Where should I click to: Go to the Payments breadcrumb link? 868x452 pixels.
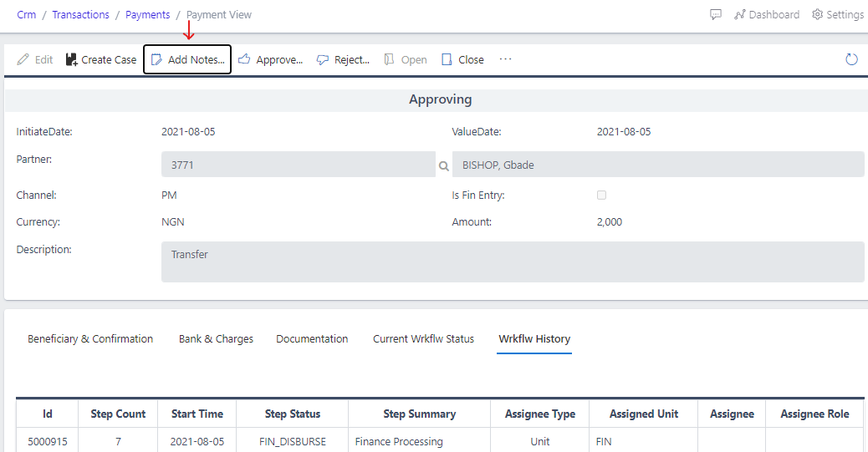tap(148, 15)
